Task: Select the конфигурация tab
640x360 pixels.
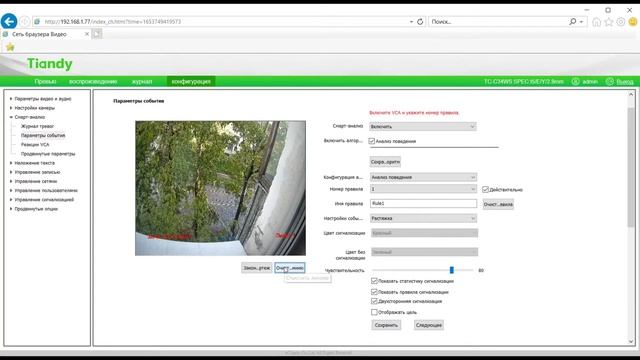Action: [191, 82]
